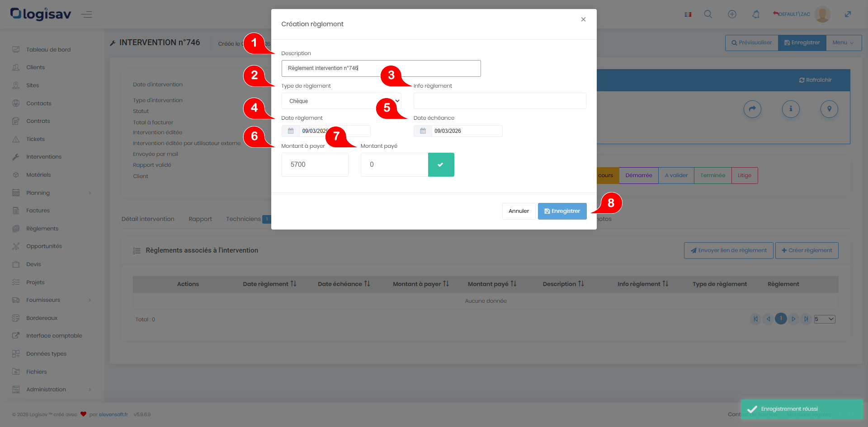Toggle the hamburger menu next to logo
The image size is (868, 427).
[86, 14]
